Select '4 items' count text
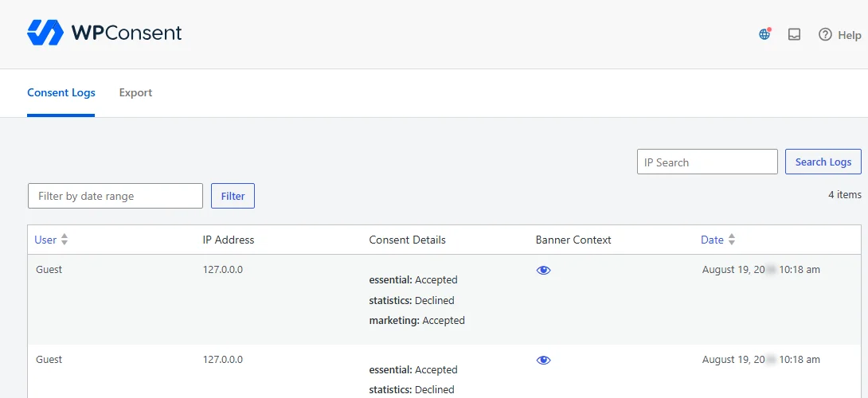Viewport: 868px width, 398px height. coord(845,194)
